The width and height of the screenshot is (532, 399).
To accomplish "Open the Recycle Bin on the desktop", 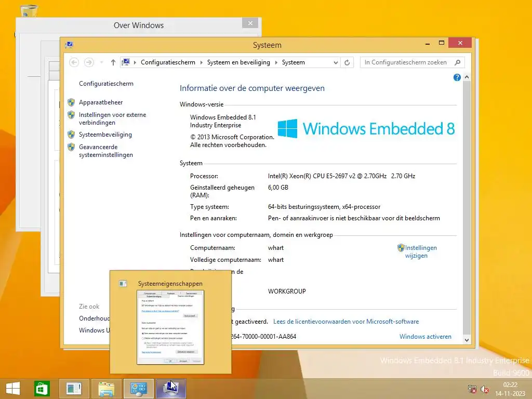I will pyautogui.click(x=29, y=11).
